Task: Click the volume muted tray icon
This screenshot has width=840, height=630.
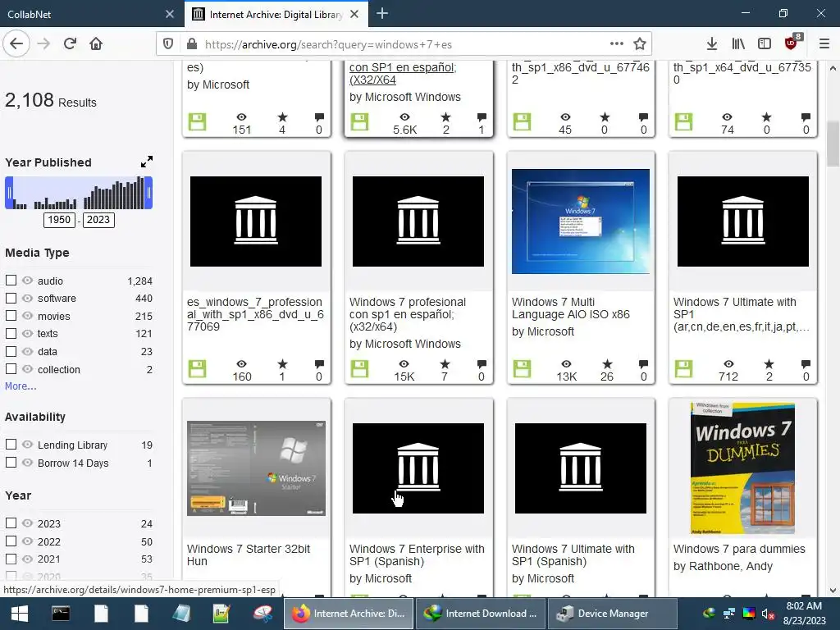Action: pos(768,614)
